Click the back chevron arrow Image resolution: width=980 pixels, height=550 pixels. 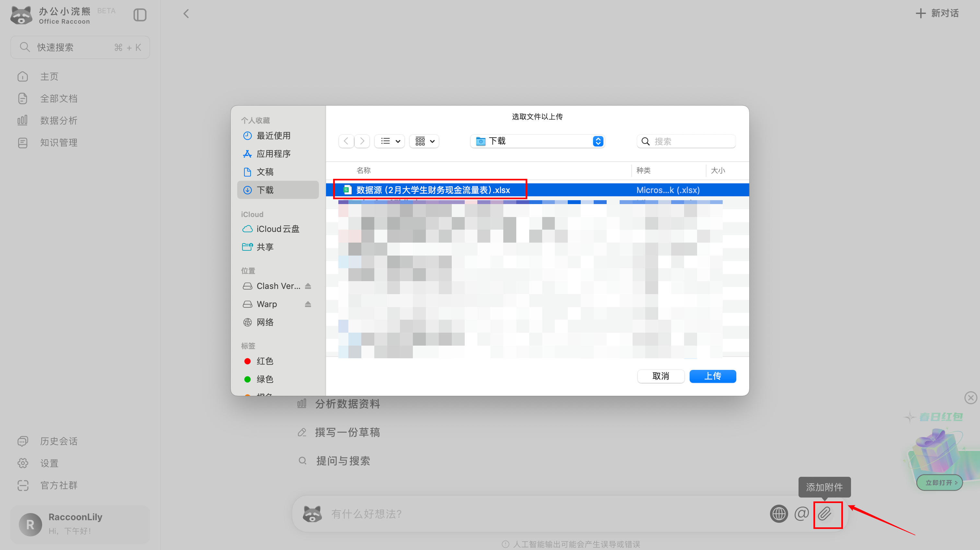(186, 14)
